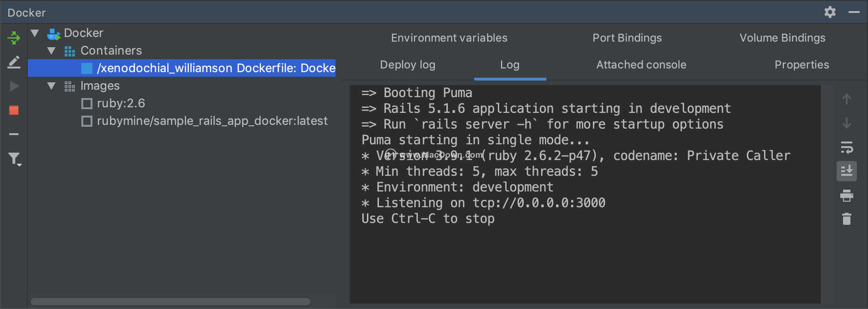This screenshot has height=309, width=868.
Task: Click the Print log icon
Action: pyautogui.click(x=847, y=196)
